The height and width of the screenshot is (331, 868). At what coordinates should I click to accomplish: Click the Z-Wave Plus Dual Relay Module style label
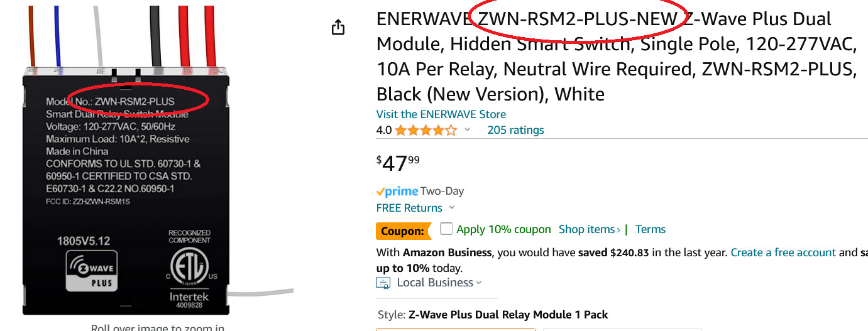(508, 315)
